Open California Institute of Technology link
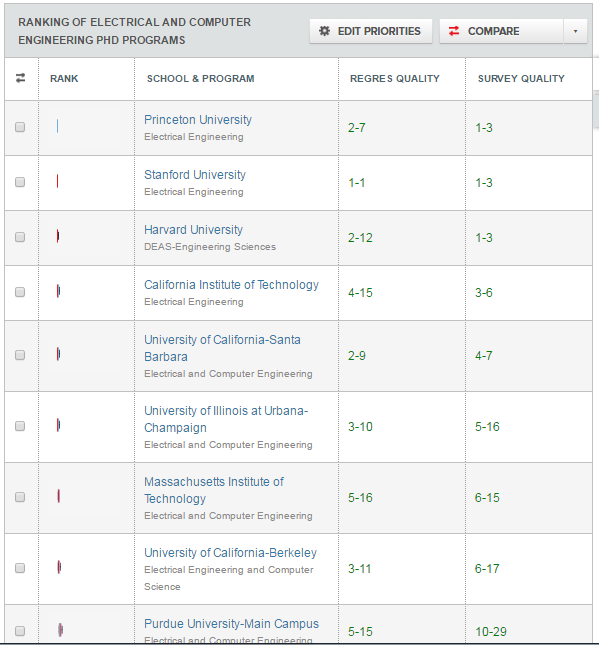 pyautogui.click(x=231, y=285)
